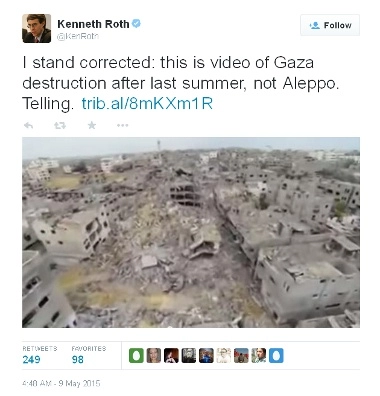
Task: Open Kenneth Roth's profile photo
Action: point(37,28)
